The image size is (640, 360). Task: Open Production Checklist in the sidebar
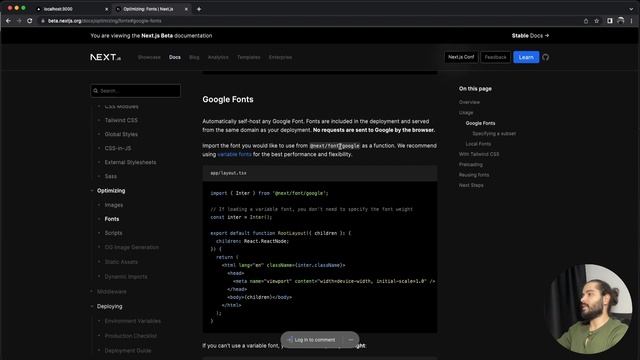pyautogui.click(x=131, y=336)
